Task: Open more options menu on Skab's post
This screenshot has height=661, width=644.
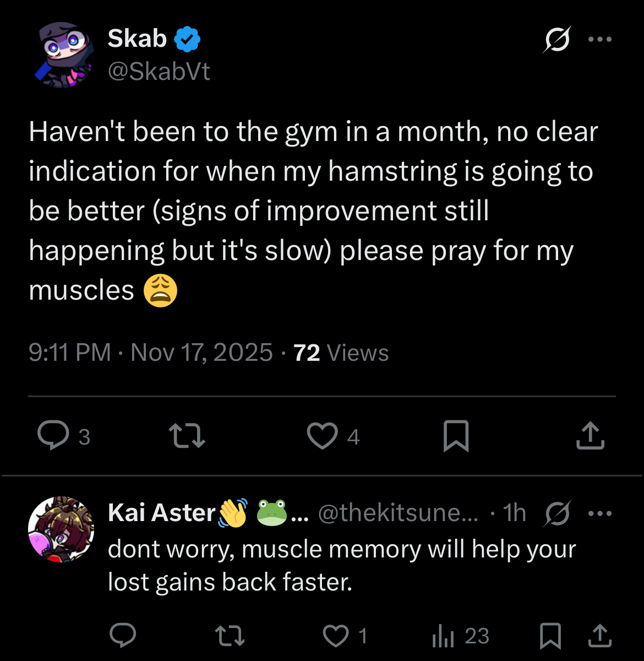Action: tap(600, 40)
